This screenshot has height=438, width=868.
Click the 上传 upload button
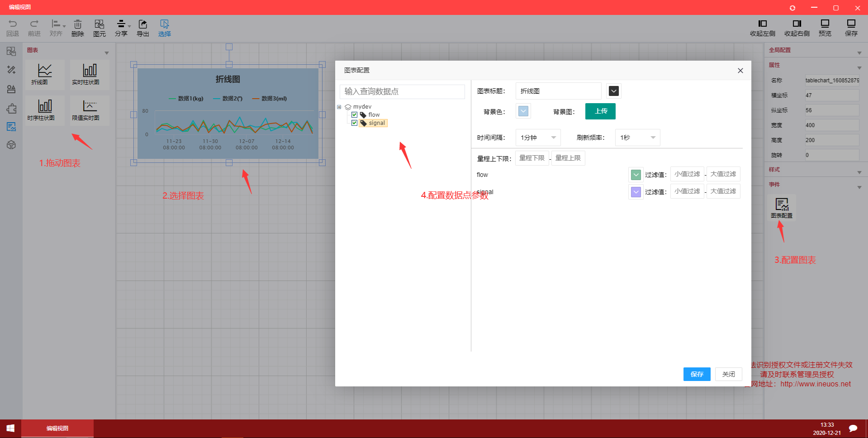pos(600,111)
